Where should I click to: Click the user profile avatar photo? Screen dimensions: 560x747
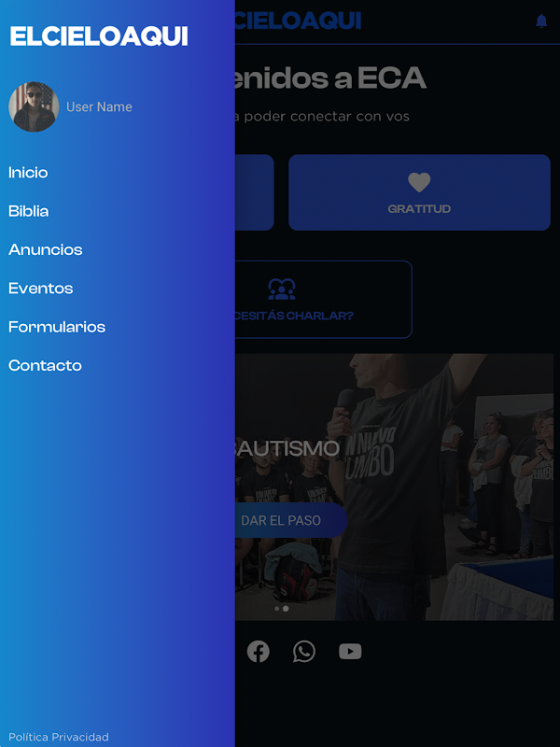34,106
